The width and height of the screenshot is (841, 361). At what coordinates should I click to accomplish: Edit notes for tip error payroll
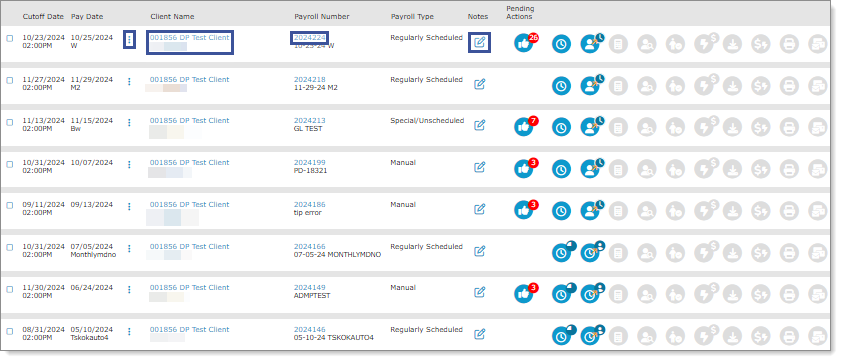(x=479, y=209)
